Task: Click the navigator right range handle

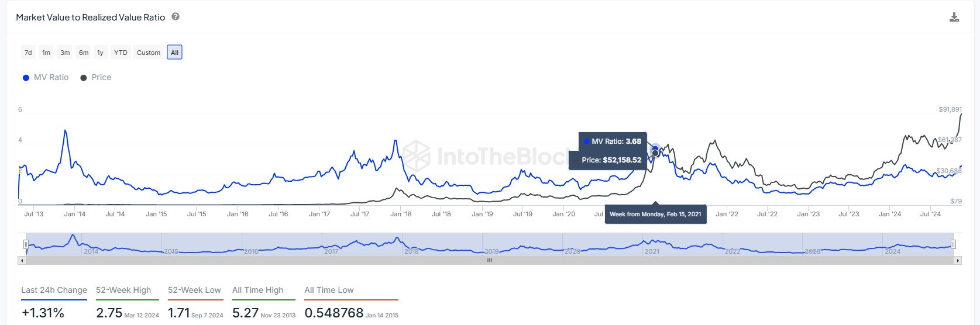Action: (x=953, y=244)
